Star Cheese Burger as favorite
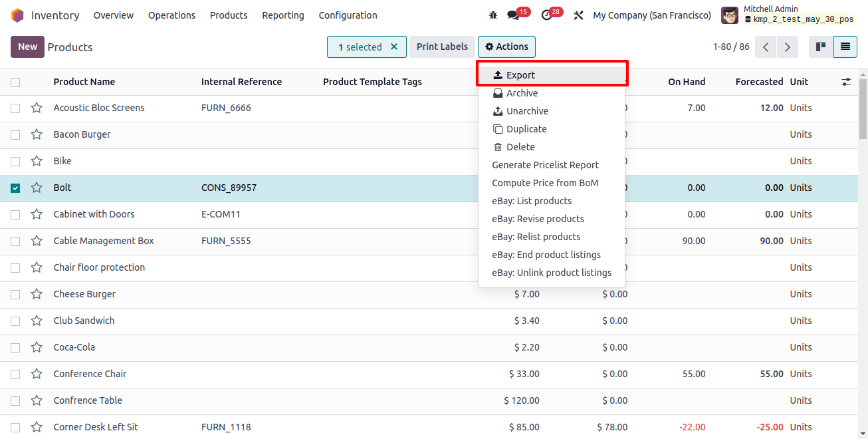The height and width of the screenshot is (439, 868). tap(37, 294)
